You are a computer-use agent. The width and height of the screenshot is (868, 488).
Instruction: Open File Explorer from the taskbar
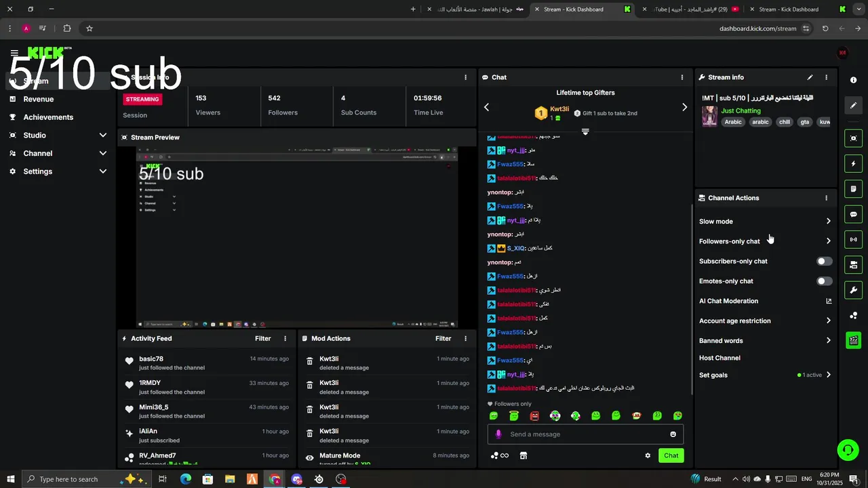tap(230, 479)
